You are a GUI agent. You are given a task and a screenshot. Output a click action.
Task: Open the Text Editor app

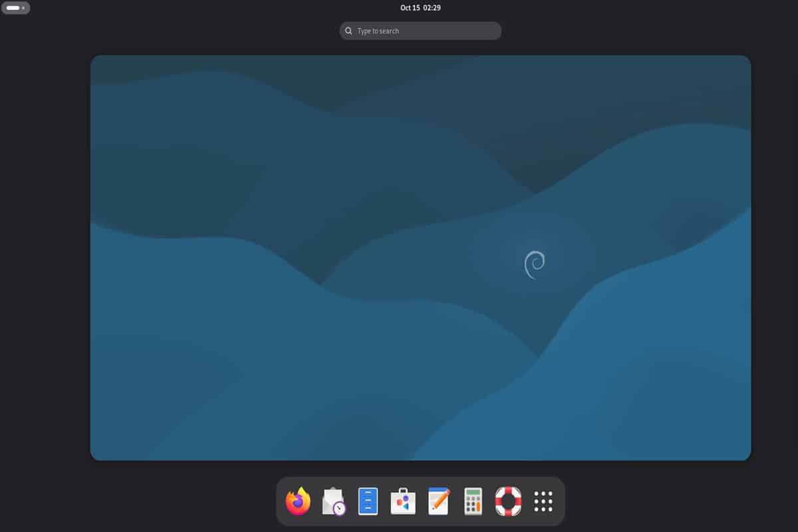[438, 501]
